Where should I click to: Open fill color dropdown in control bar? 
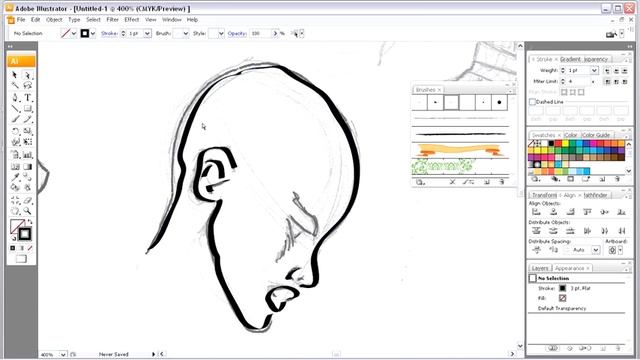click(x=74, y=33)
